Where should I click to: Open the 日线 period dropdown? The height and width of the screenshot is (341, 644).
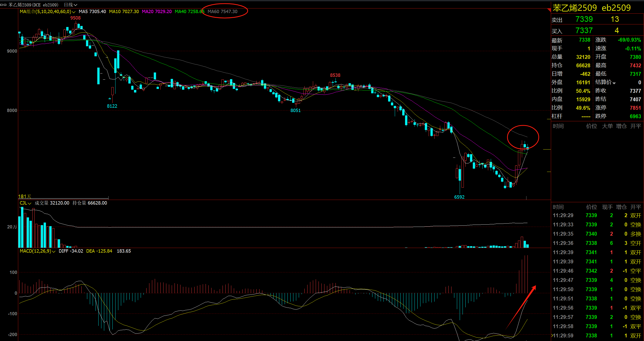70,5
